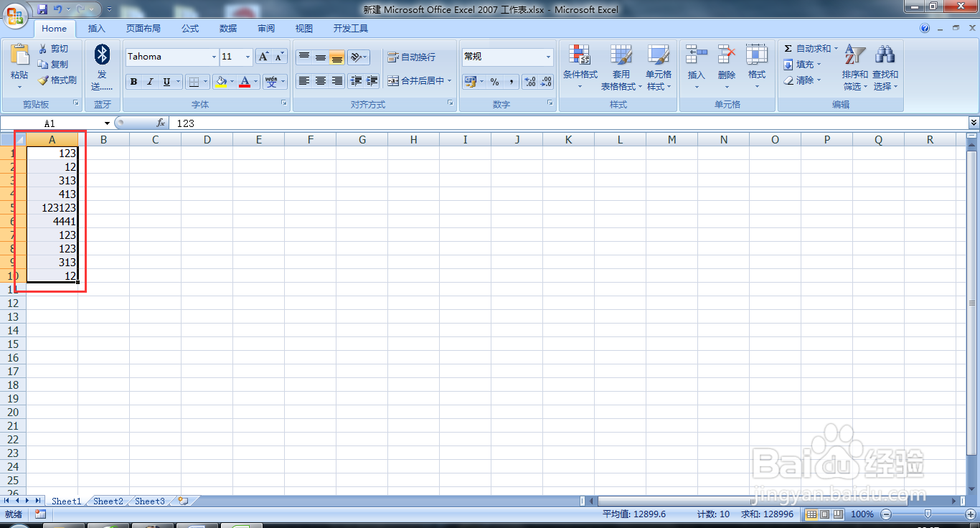Toggle middle vertical alignment
Screen dimensions: 980x528
pyautogui.click(x=321, y=57)
